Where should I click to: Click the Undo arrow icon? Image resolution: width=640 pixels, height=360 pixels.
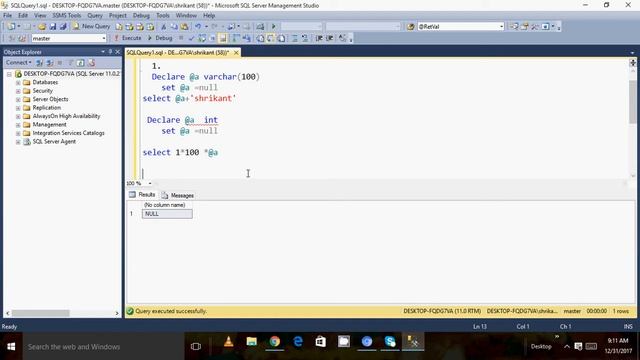(198, 27)
